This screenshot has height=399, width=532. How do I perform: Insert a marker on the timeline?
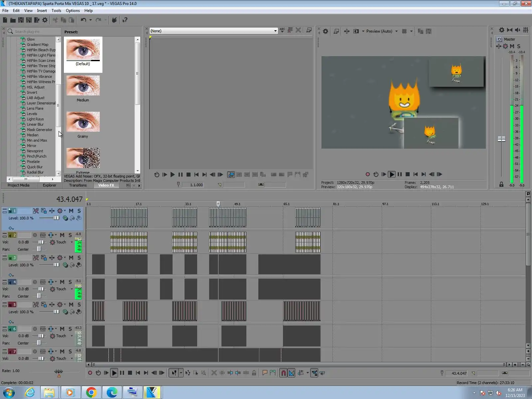(265, 373)
